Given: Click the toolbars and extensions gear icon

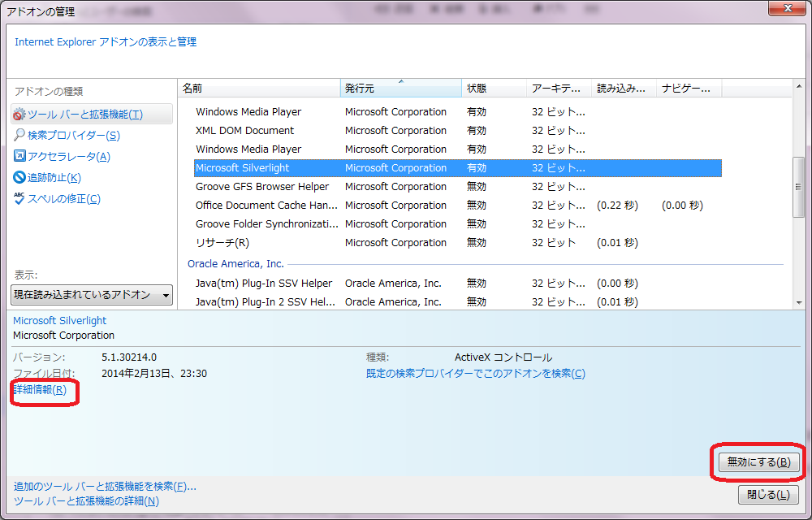Looking at the screenshot, I should click(19, 115).
